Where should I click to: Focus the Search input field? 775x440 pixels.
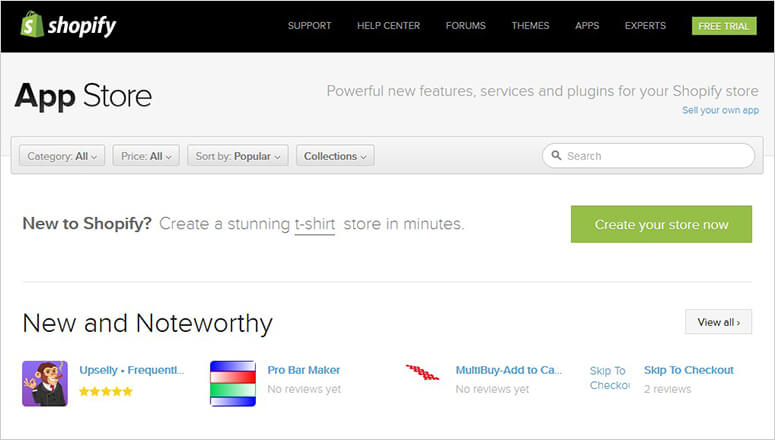[648, 156]
